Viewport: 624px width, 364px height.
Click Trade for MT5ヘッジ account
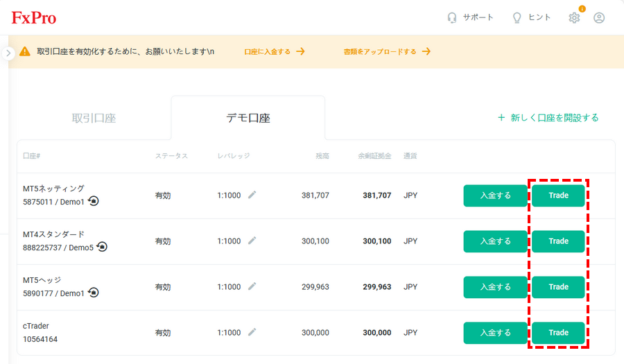click(x=558, y=287)
